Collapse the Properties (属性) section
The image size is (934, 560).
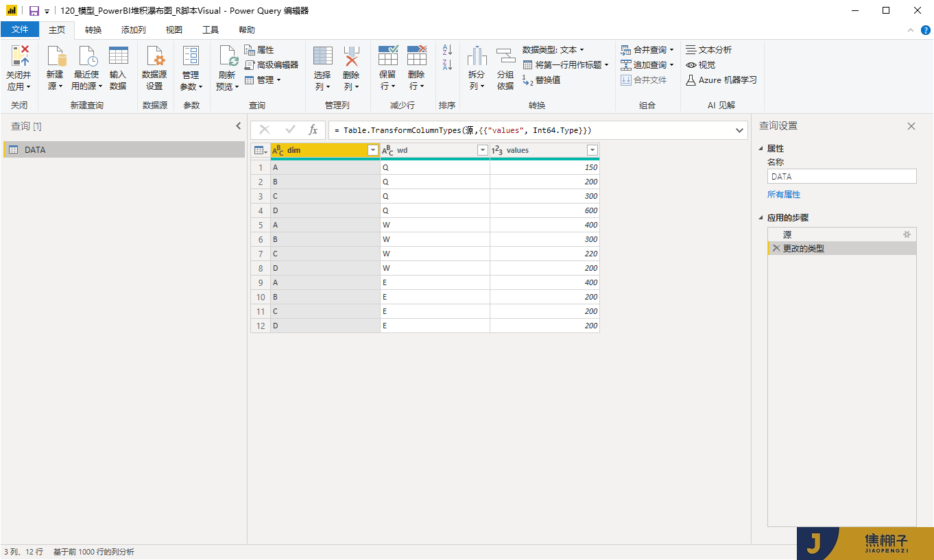761,149
